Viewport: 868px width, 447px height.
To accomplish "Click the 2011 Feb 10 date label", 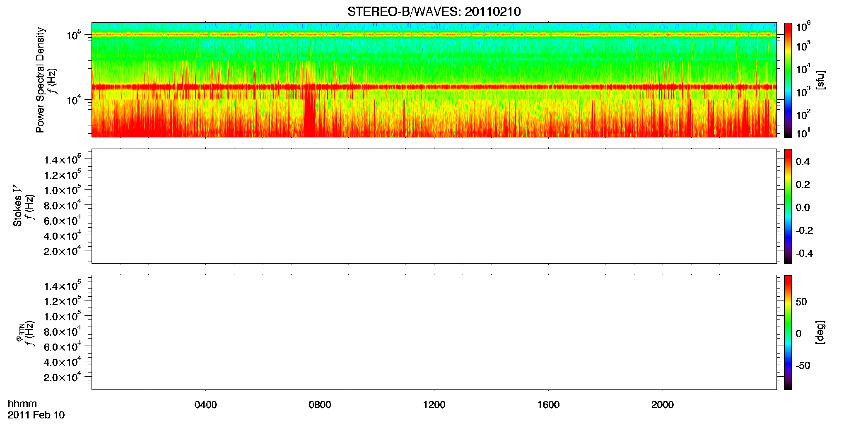I will point(36,415).
